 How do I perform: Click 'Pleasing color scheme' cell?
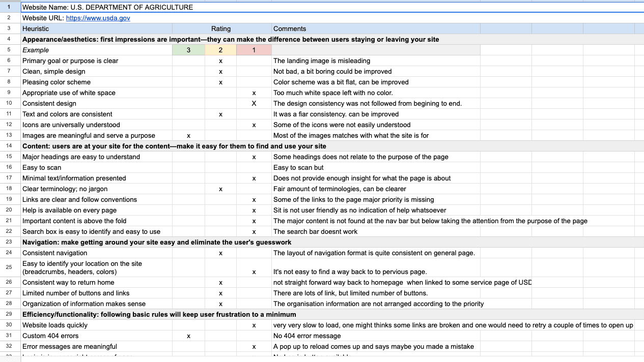pyautogui.click(x=96, y=82)
